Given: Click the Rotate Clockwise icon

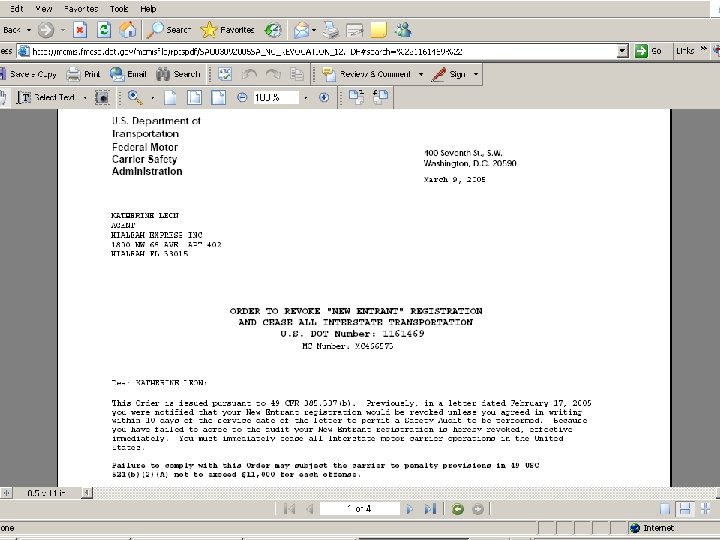Looking at the screenshot, I should (x=356, y=97).
